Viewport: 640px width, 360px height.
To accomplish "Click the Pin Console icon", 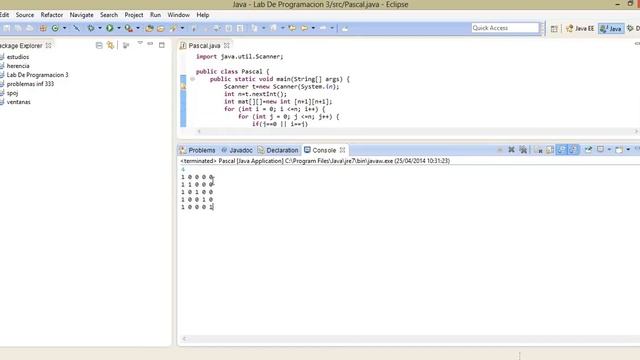I will click(588, 150).
